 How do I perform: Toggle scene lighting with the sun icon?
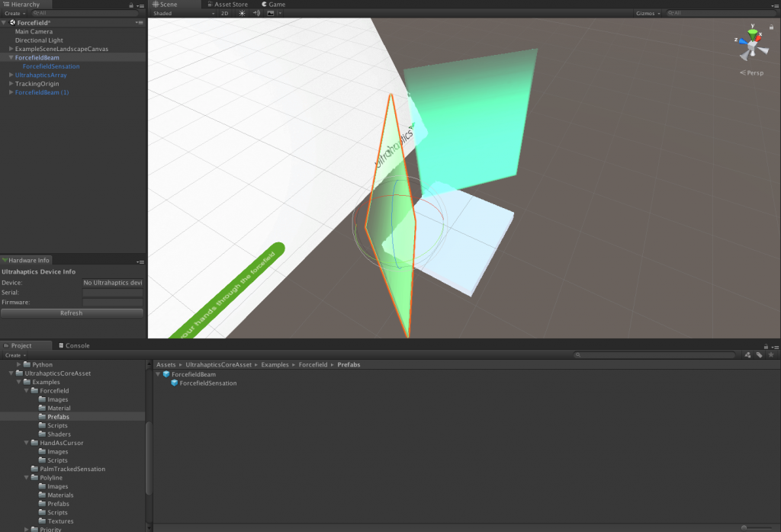click(x=242, y=14)
